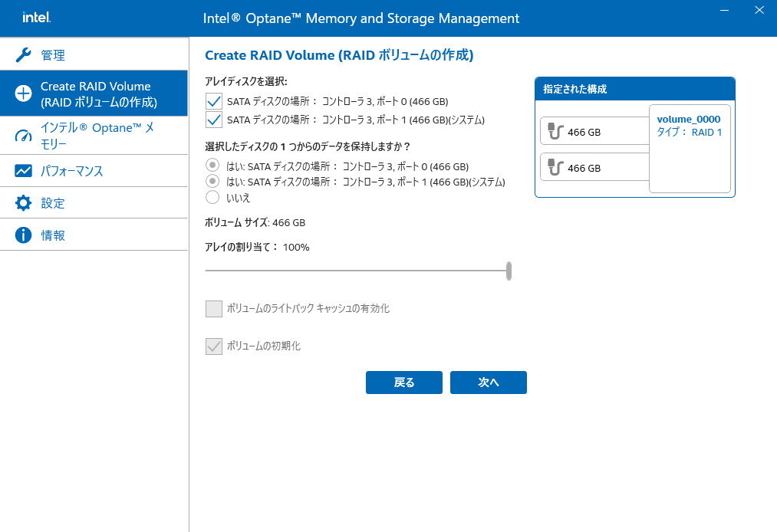Screen dimensions: 777x532
Task: Click the wrench icon next to 管理
Action: (x=23, y=54)
